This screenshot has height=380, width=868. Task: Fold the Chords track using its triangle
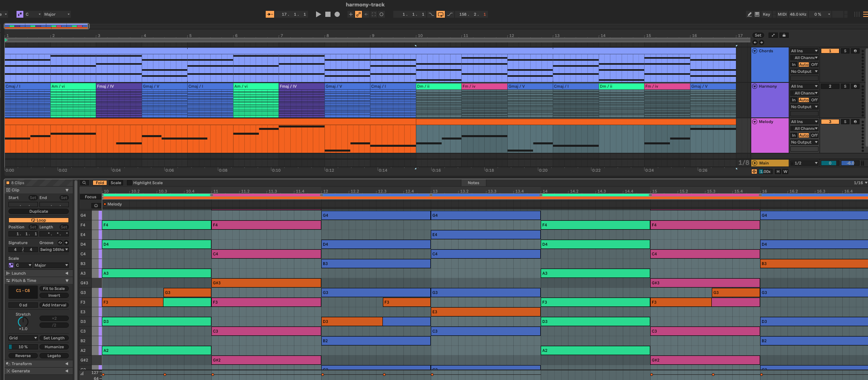[x=755, y=51]
